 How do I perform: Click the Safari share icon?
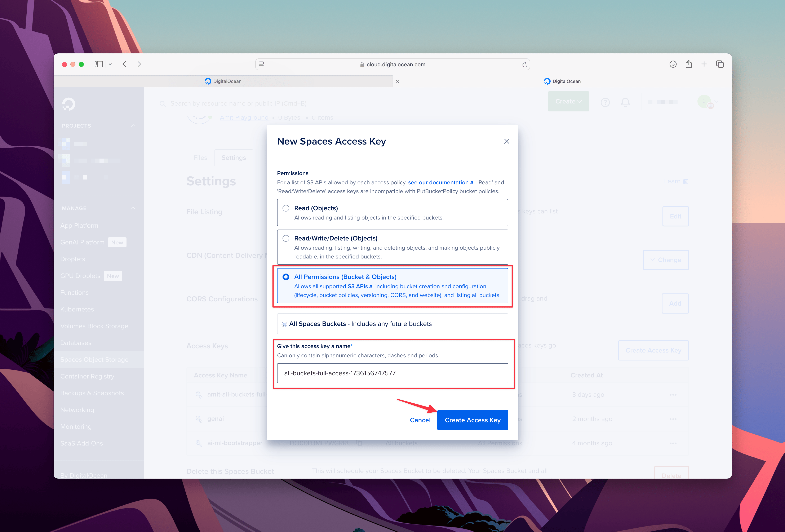pyautogui.click(x=688, y=64)
